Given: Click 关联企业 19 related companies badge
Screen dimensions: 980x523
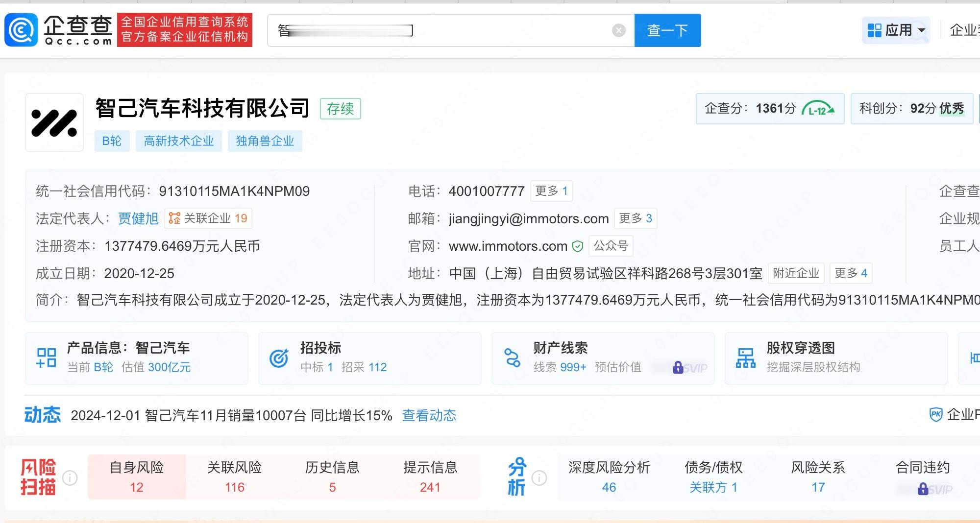Looking at the screenshot, I should pyautogui.click(x=208, y=218).
